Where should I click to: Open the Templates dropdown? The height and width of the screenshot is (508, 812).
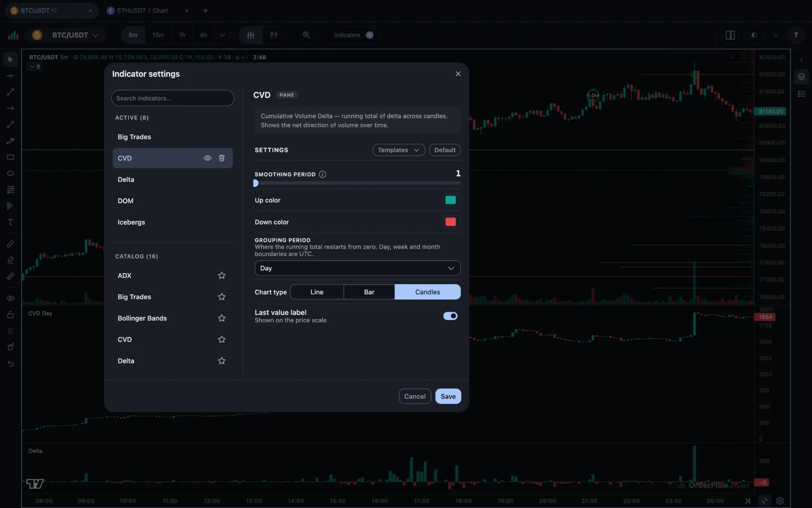pyautogui.click(x=398, y=150)
